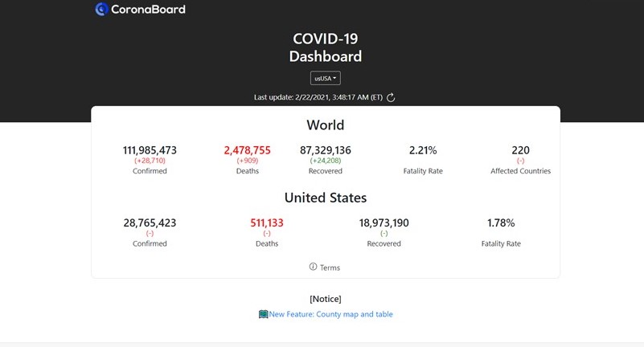Click the CoronaBoard brand name text
The image size is (644, 347).
click(x=148, y=10)
